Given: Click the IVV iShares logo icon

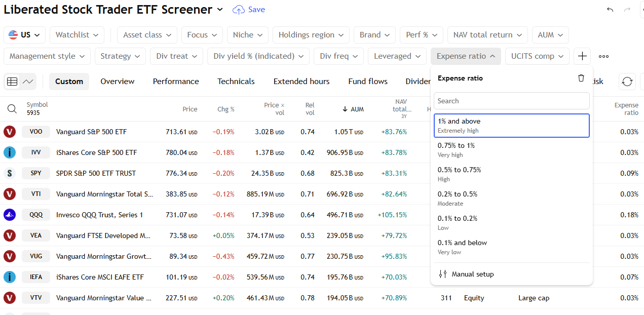Looking at the screenshot, I should pos(9,152).
